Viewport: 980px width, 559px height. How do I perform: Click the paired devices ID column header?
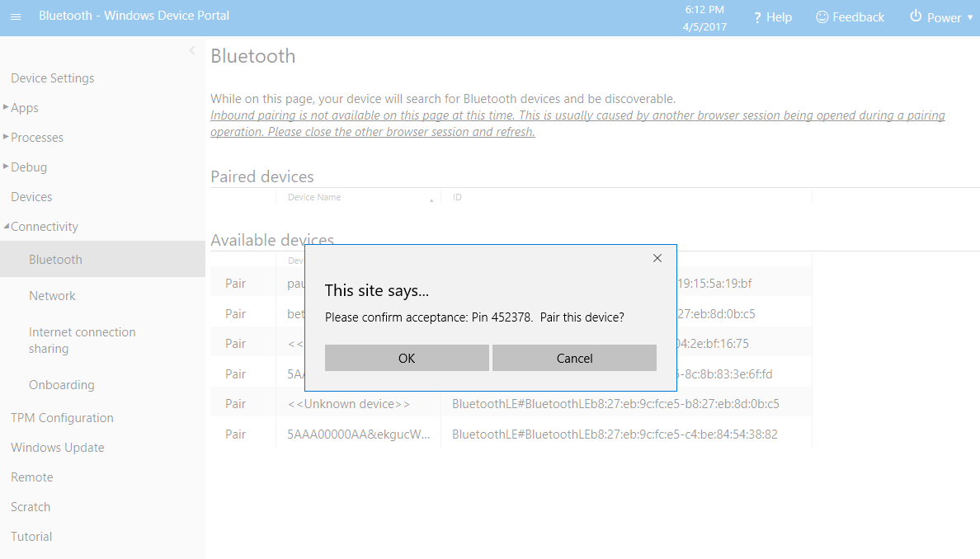coord(457,197)
